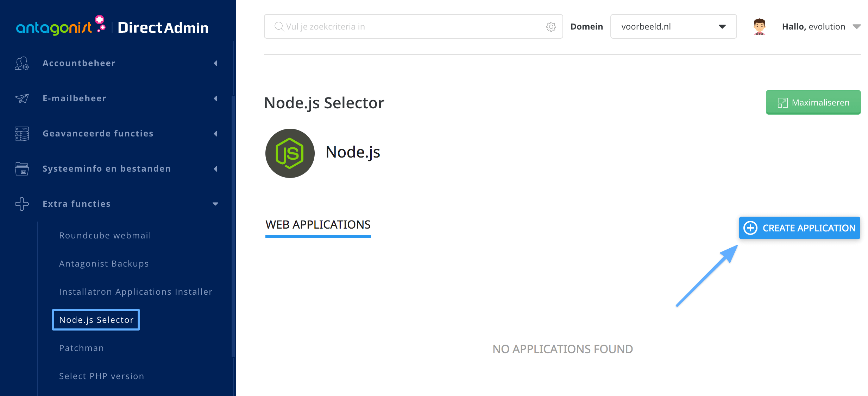Click the Hallo, evolution greeting text
The height and width of the screenshot is (396, 868).
(813, 27)
